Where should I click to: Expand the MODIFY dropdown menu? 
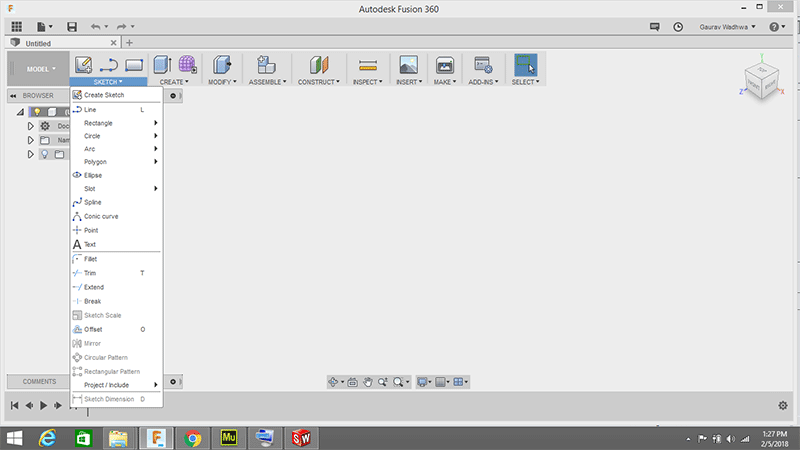pos(222,82)
